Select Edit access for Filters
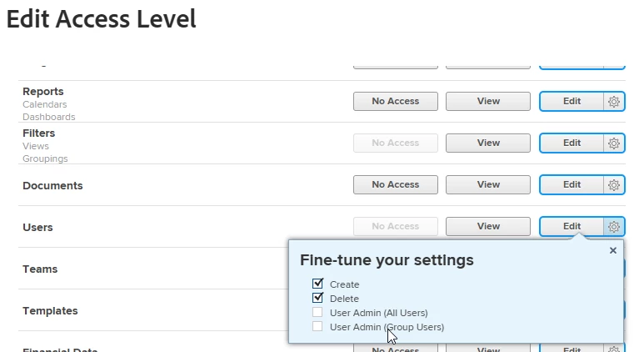This screenshot has height=352, width=644. tap(572, 143)
